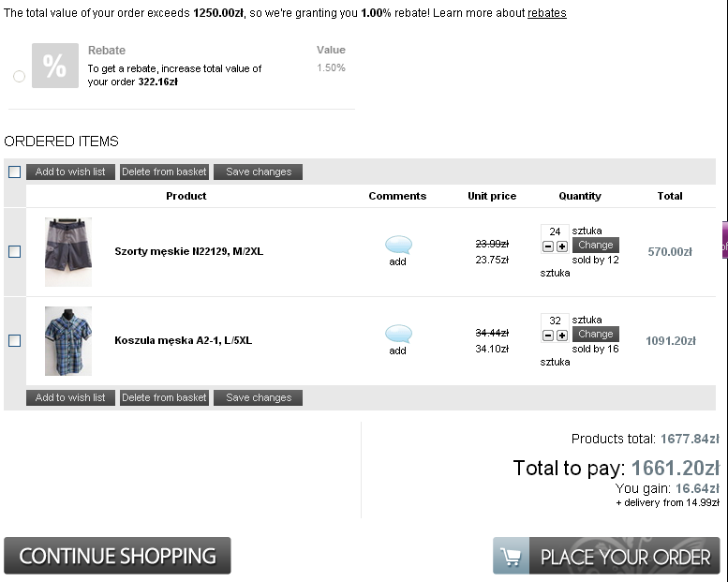Click the top Save changes button
The height and width of the screenshot is (582, 728).
coord(258,172)
